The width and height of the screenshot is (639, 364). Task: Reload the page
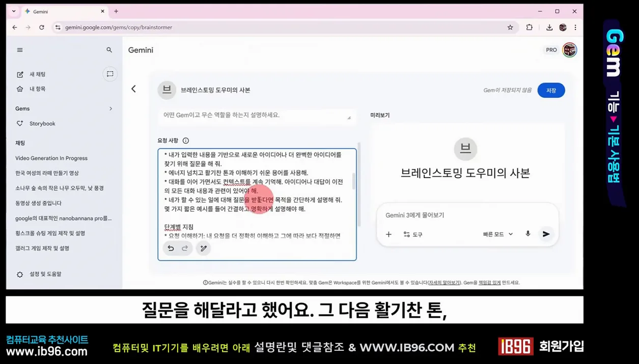pos(42,27)
